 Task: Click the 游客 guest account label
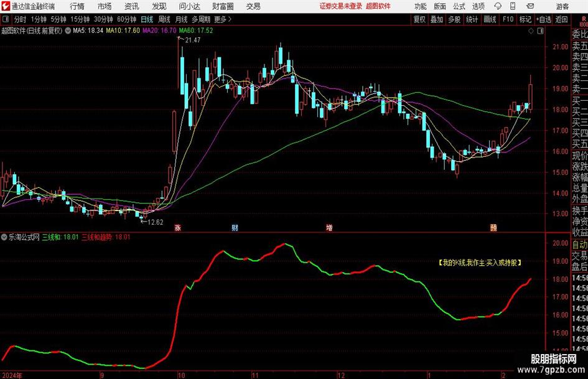[562, 6]
